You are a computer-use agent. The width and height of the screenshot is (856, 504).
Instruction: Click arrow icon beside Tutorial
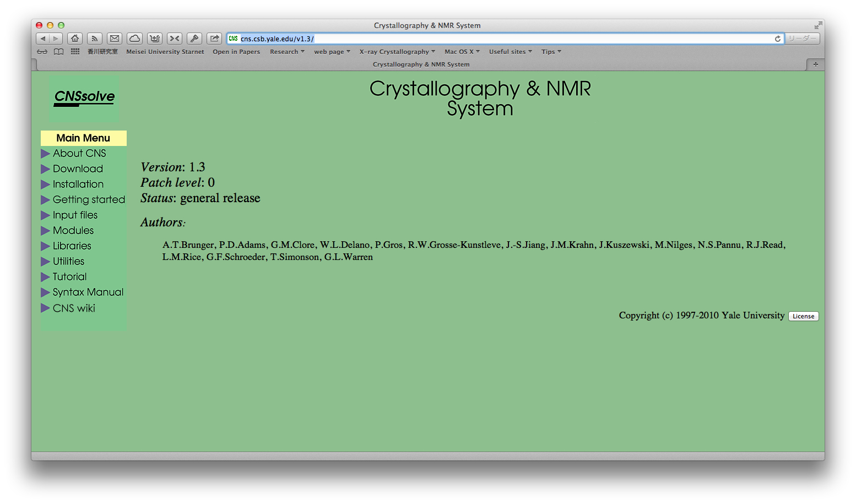tap(46, 277)
